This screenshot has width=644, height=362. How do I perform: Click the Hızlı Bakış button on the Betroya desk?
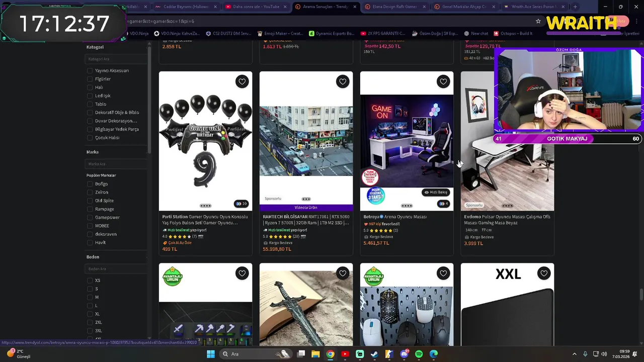(x=436, y=192)
